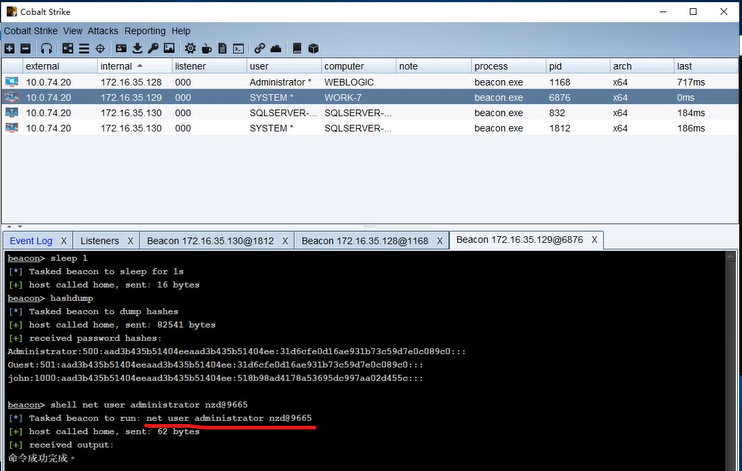
Task: Open the Help menu
Action: click(x=181, y=31)
